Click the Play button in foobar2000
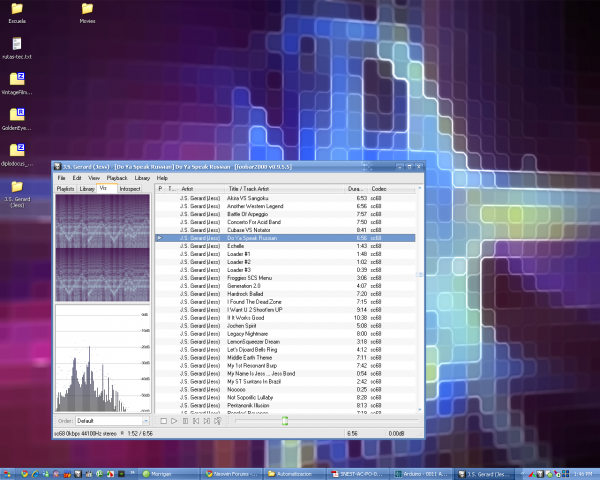Viewport: 600px width, 480px height. tap(174, 421)
